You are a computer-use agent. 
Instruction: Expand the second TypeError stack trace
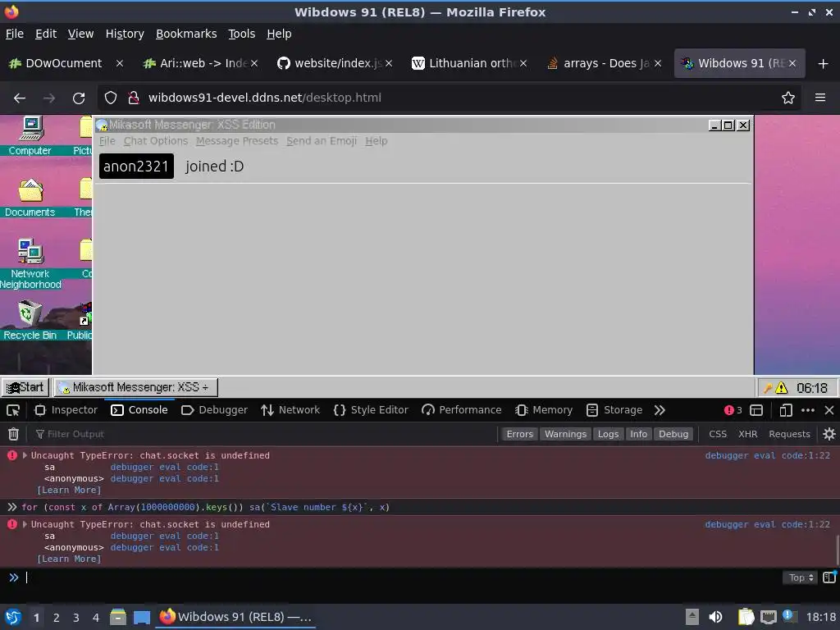coord(25,524)
